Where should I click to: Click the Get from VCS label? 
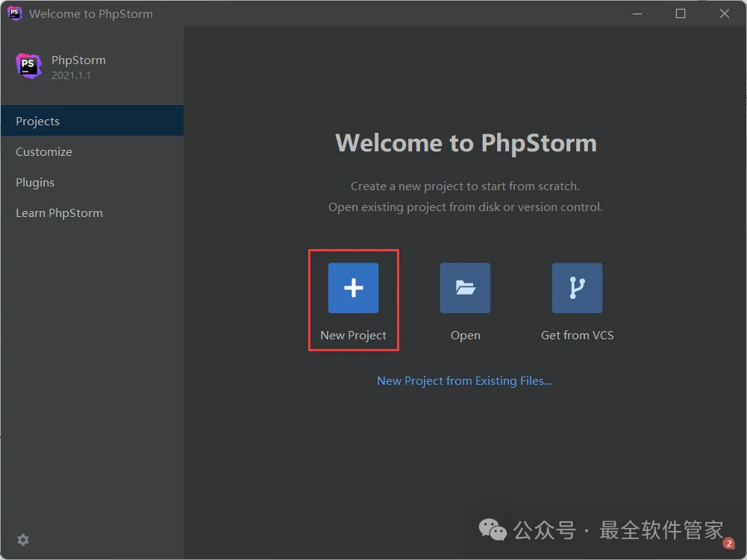point(578,336)
